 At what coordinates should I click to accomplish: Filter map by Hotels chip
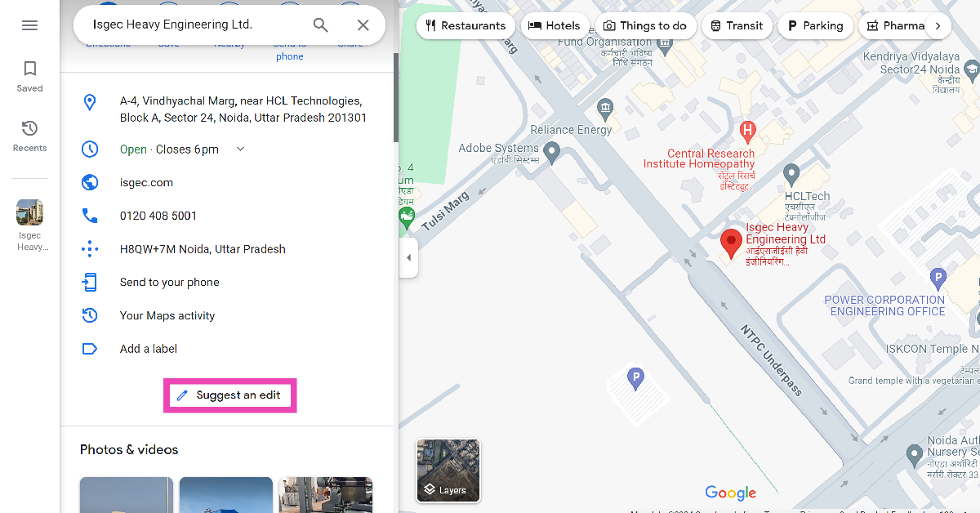click(x=555, y=25)
